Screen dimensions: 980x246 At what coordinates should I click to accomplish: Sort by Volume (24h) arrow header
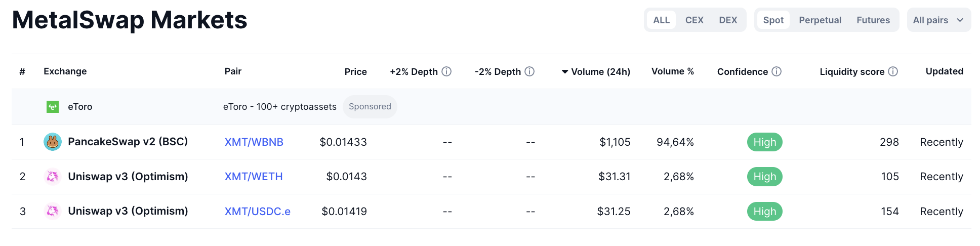pyautogui.click(x=596, y=72)
